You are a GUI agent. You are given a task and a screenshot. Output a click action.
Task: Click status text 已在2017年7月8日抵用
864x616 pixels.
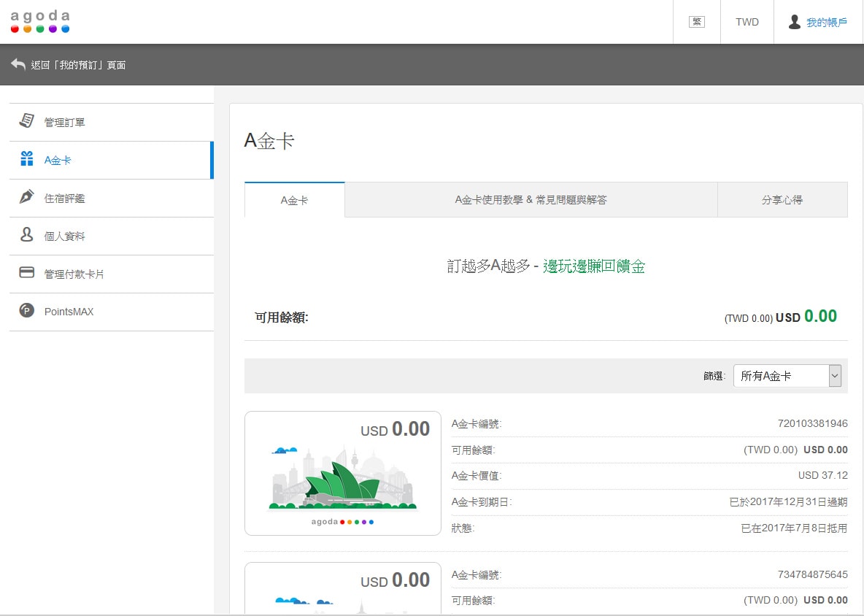pyautogui.click(x=794, y=528)
